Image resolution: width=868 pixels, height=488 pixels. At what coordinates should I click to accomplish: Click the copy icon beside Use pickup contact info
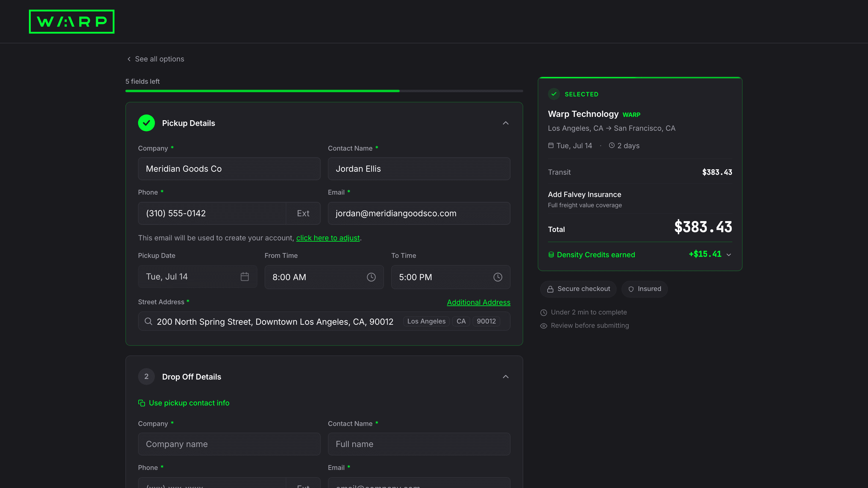click(x=142, y=403)
